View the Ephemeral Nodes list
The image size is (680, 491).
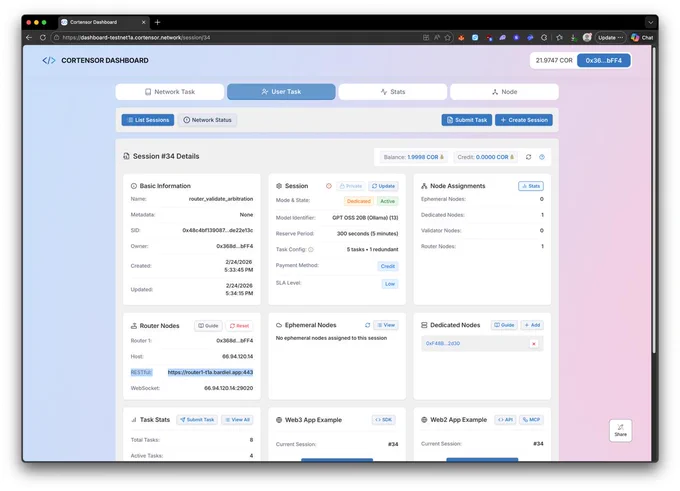click(386, 325)
